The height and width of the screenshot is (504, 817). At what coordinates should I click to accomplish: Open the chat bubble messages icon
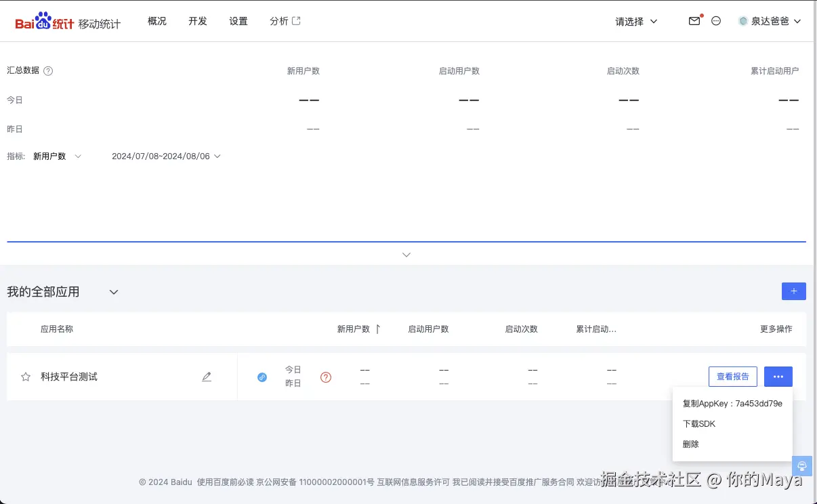point(716,21)
